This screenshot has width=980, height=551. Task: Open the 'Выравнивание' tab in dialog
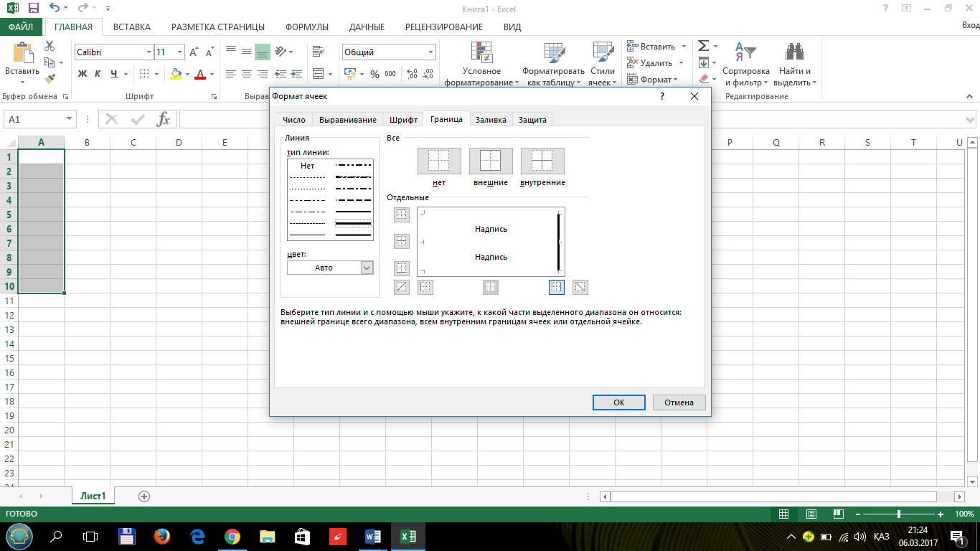pos(347,120)
